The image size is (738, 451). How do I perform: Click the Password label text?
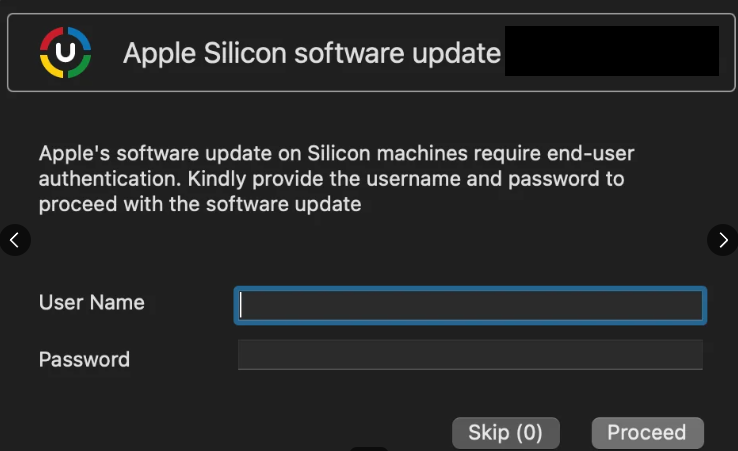coord(84,359)
